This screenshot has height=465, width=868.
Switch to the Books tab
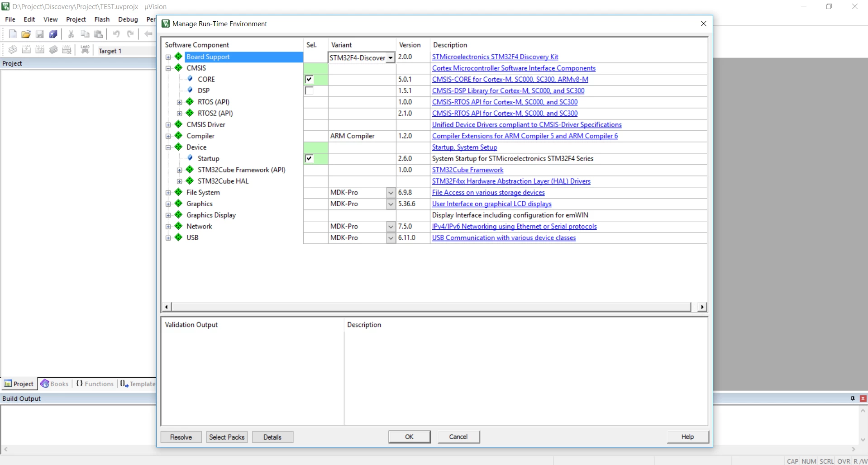[x=55, y=384]
